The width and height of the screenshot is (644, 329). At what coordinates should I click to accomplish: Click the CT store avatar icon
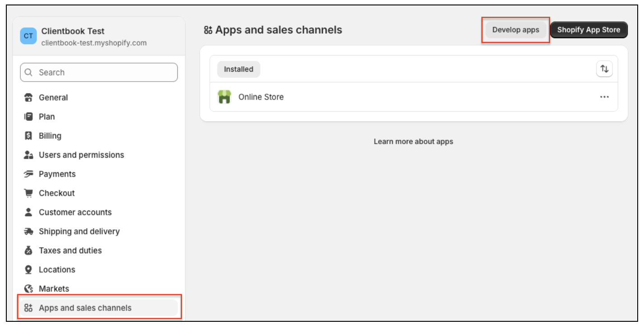pyautogui.click(x=28, y=36)
